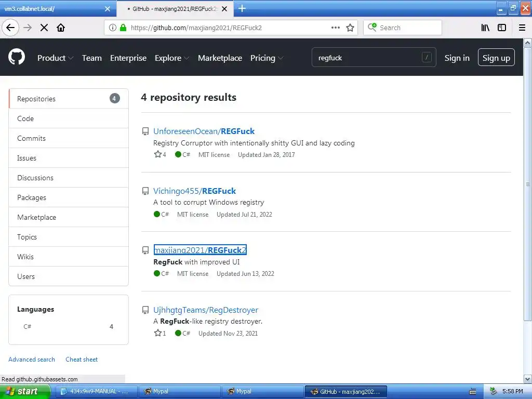The height and width of the screenshot is (399, 532).
Task: Click repo icon beside Vichingo455/REGFuck
Action: (x=145, y=191)
